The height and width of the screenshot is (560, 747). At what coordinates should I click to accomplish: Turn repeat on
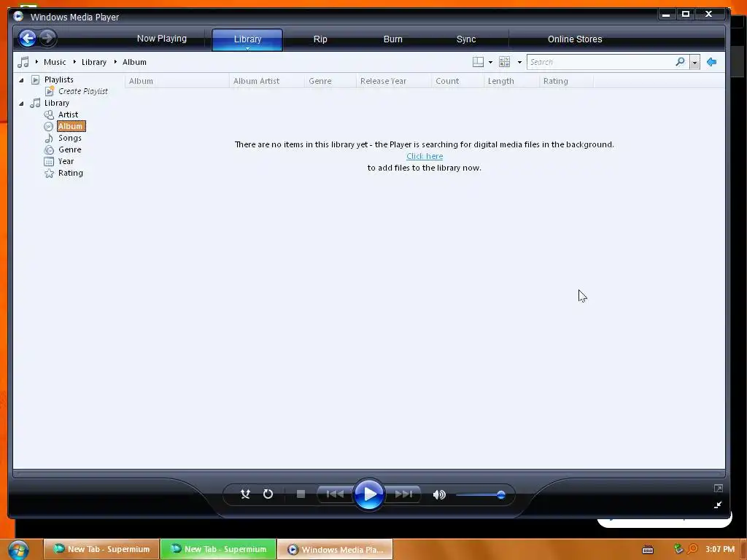coord(268,494)
